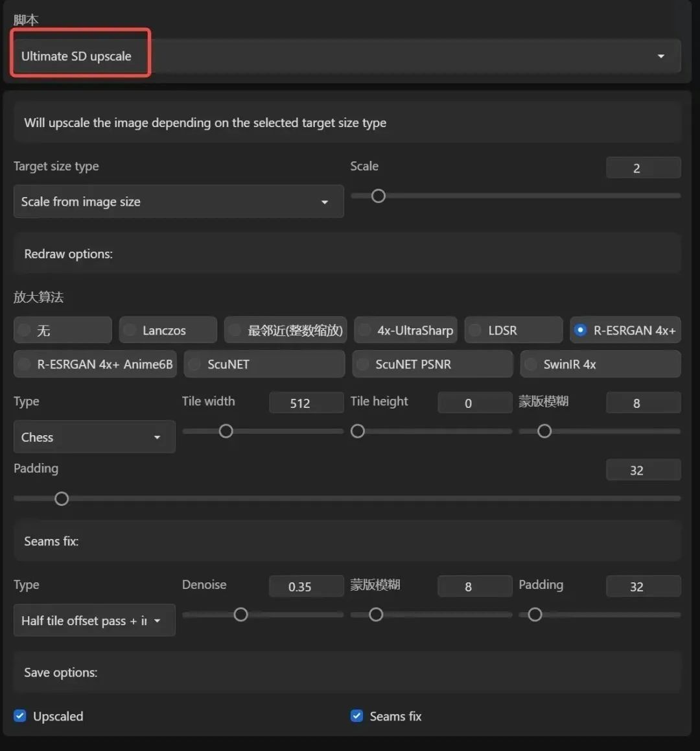
Task: Click the Half tile offset dropdown arrow icon
Action: [x=157, y=621]
